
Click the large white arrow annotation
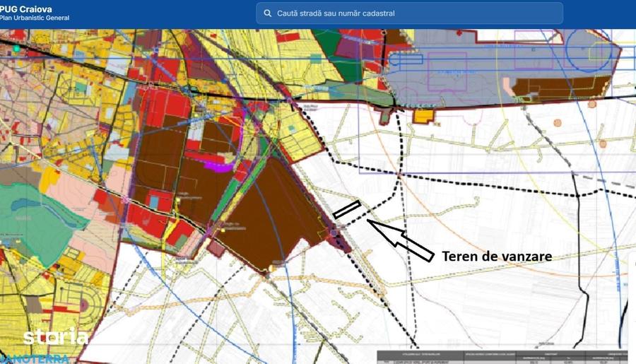401,240
